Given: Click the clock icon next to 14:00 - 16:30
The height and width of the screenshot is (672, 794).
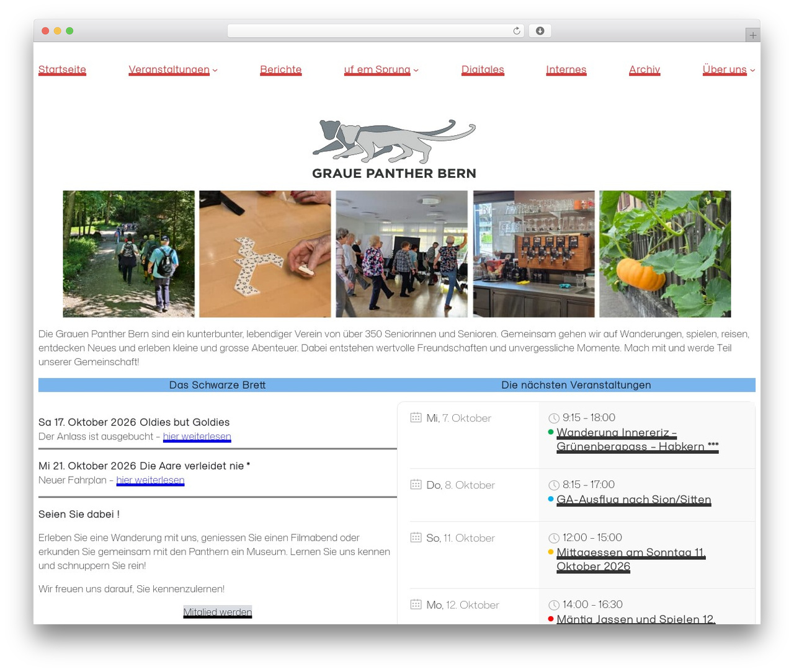Looking at the screenshot, I should pyautogui.click(x=554, y=605).
